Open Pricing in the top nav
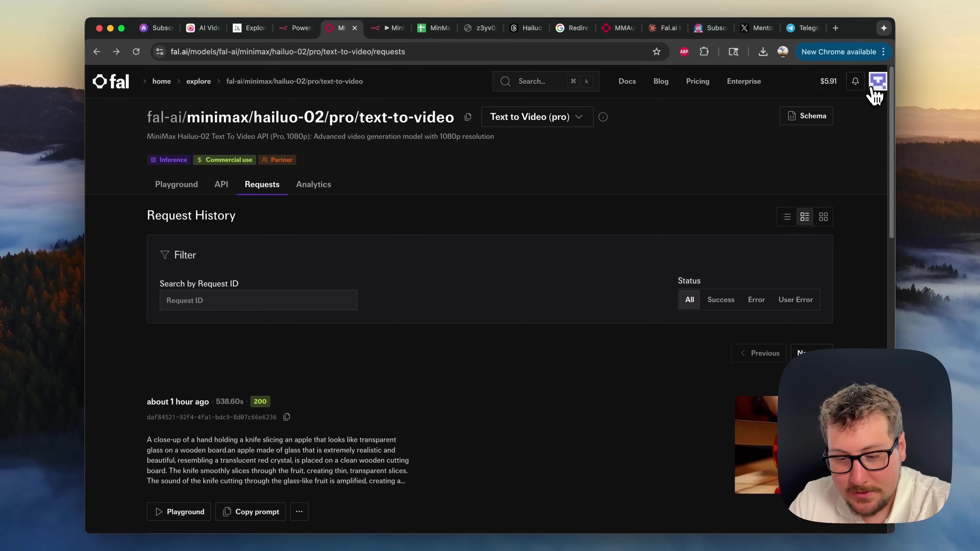Viewport: 980px width, 551px height. [x=698, y=81]
